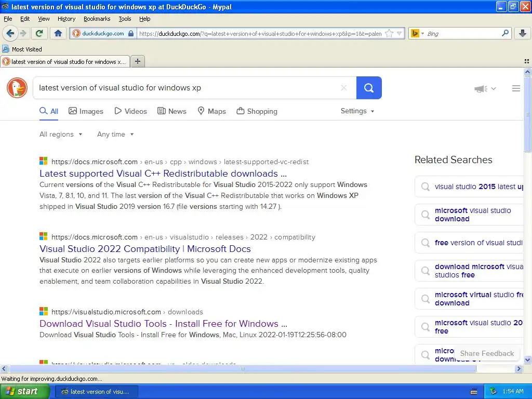
Task: Open the History menu
Action: [x=66, y=19]
